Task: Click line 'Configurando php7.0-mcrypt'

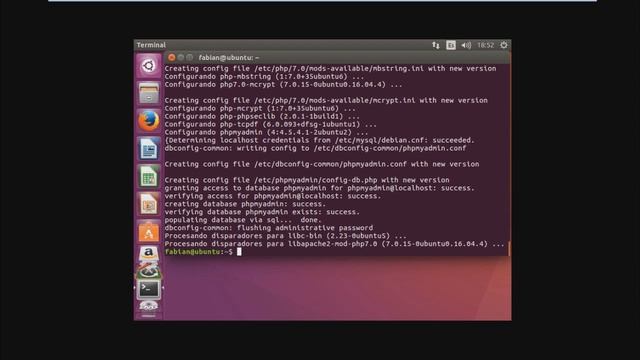Action: (x=283, y=84)
